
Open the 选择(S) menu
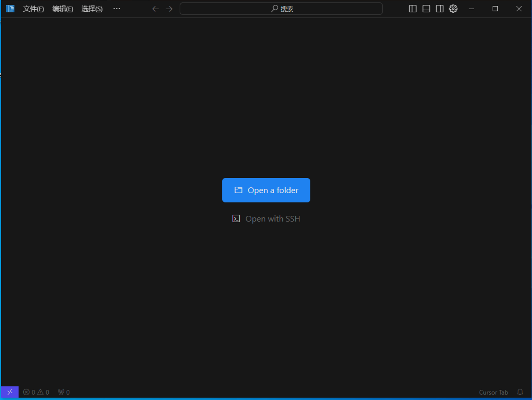click(x=92, y=9)
